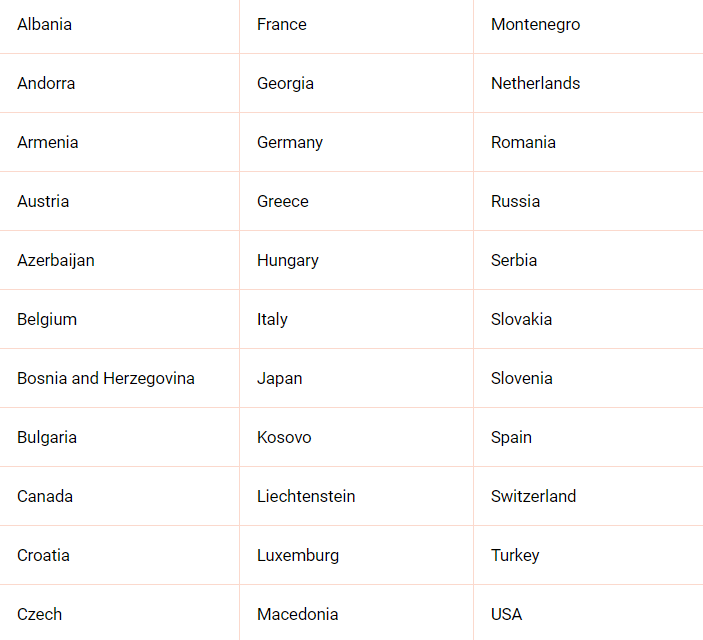Select the France cell
Image resolution: width=703 pixels, height=640 pixels.
pyautogui.click(x=282, y=25)
